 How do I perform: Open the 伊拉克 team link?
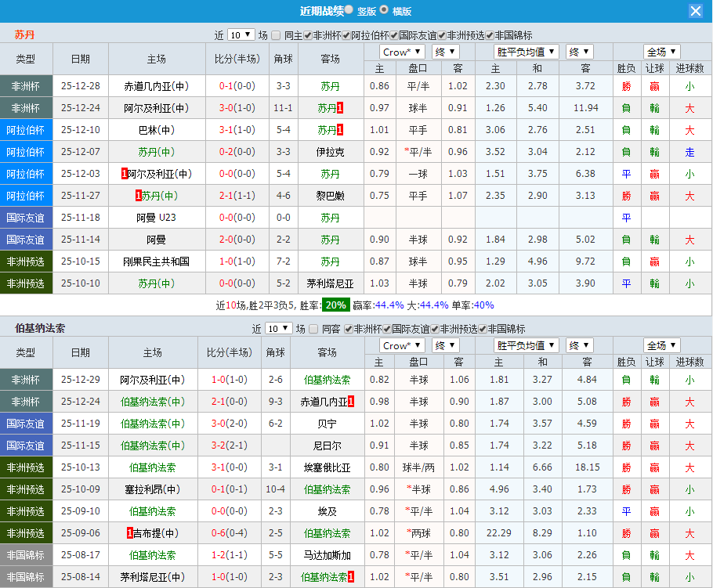pyautogui.click(x=330, y=152)
